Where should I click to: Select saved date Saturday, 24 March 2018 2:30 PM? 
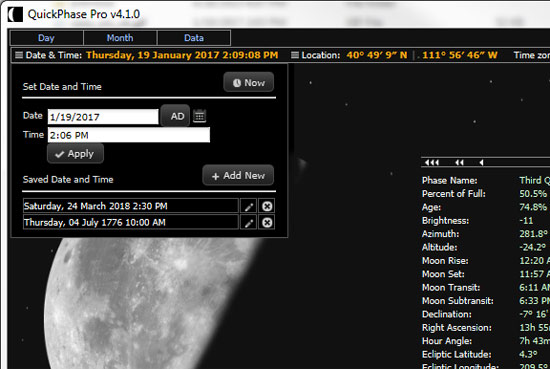[130, 206]
